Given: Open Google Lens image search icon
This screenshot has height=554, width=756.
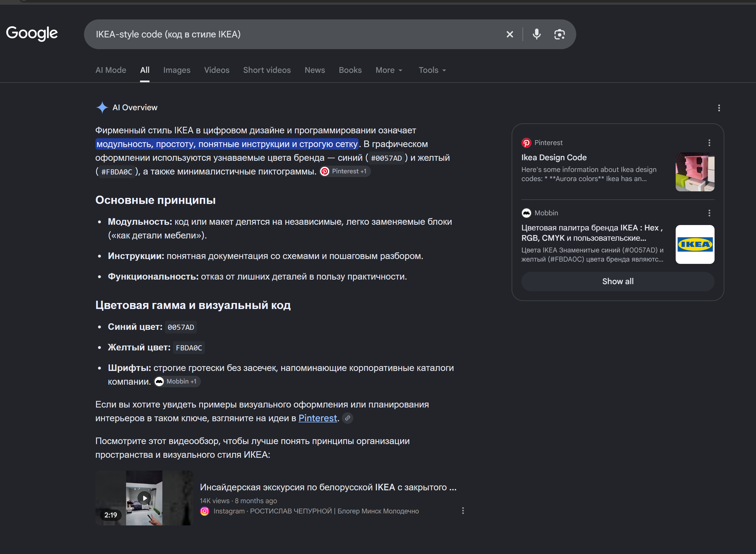Looking at the screenshot, I should point(559,34).
